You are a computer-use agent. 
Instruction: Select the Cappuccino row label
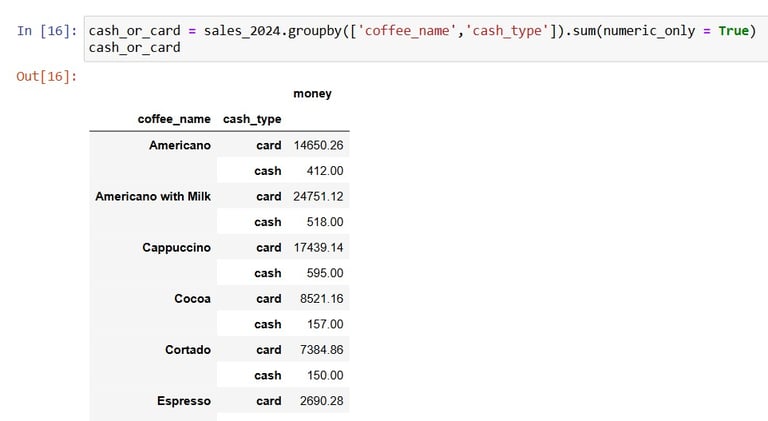[x=176, y=248]
